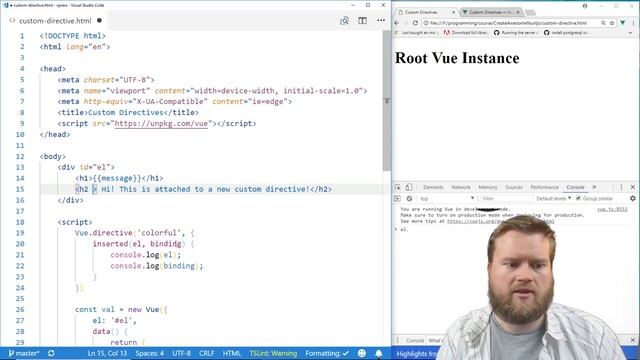The image size is (640, 360).
Task: Click 'Root Vue Instance' heading
Action: point(457,58)
